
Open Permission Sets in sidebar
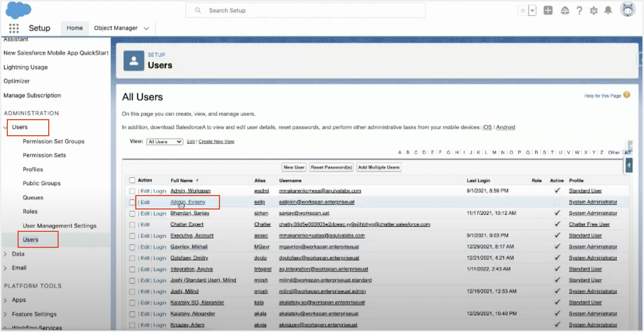pyautogui.click(x=44, y=155)
